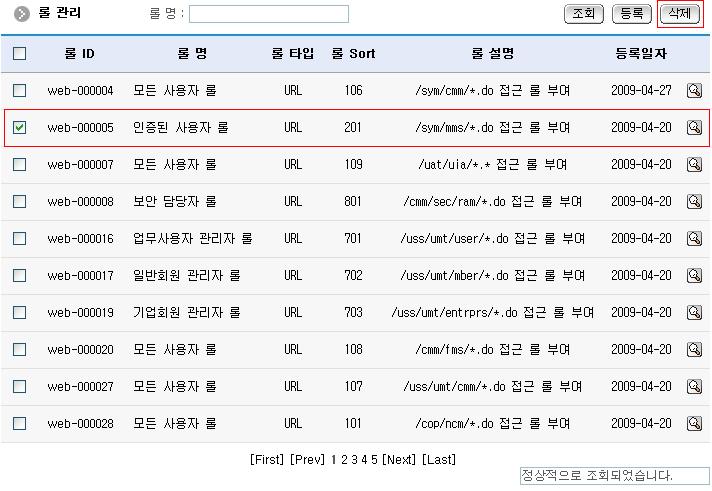This screenshot has width=712, height=491.
Task: Focus the 롤 명 search input field
Action: [269, 14]
